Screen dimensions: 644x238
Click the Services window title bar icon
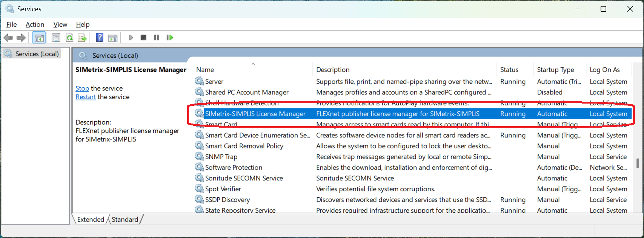pos(9,9)
